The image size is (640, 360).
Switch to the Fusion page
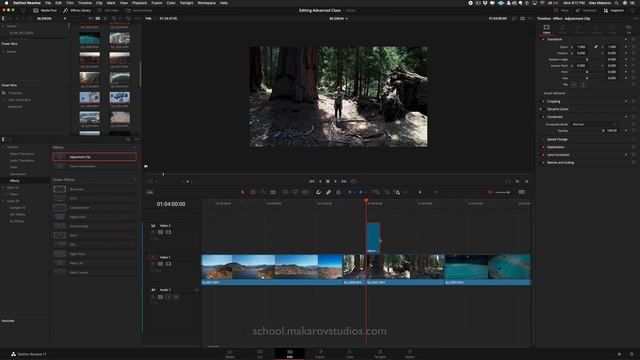(320, 353)
